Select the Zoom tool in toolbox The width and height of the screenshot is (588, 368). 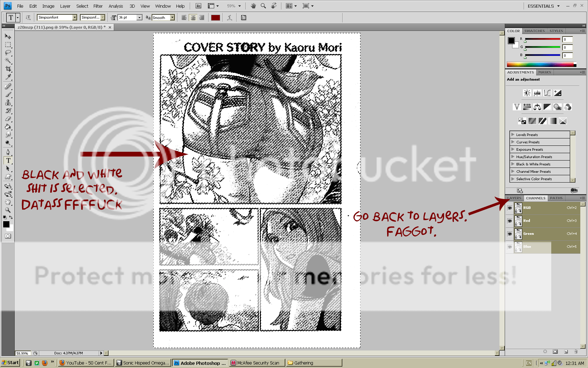8,210
